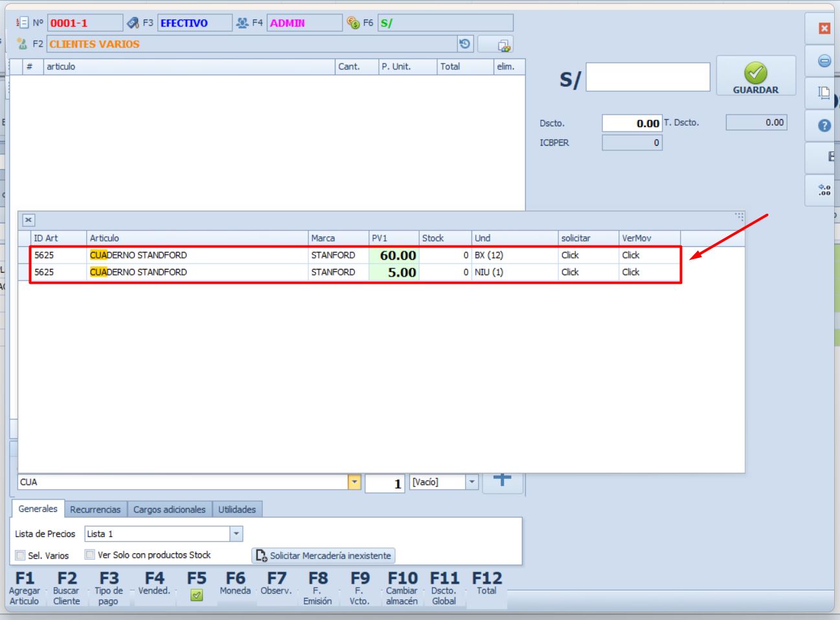Click VerMov Click link in NIU (1) row
840x620 pixels.
[x=631, y=272]
